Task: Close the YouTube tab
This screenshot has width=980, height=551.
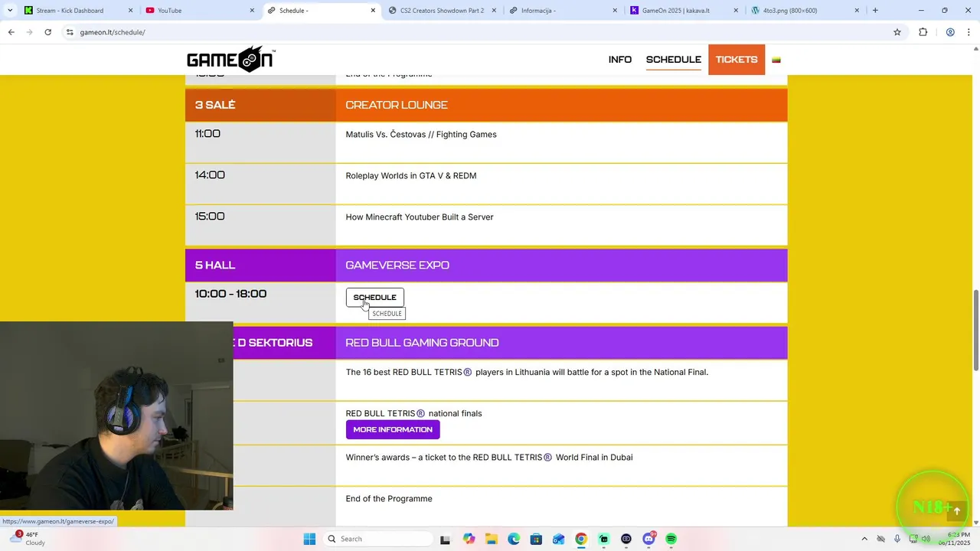Action: [252, 11]
